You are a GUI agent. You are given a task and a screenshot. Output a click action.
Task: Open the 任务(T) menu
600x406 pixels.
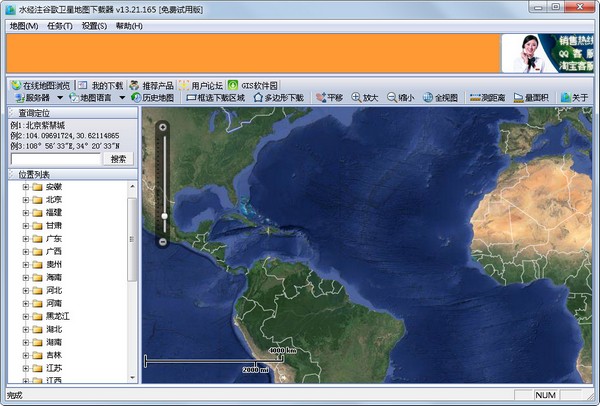coord(58,25)
